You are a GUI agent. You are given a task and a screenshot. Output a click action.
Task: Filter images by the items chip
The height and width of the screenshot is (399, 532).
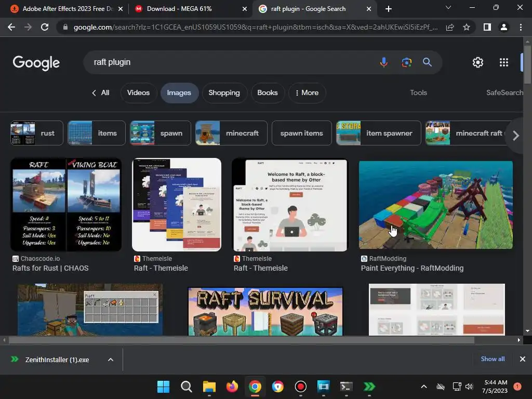click(97, 134)
